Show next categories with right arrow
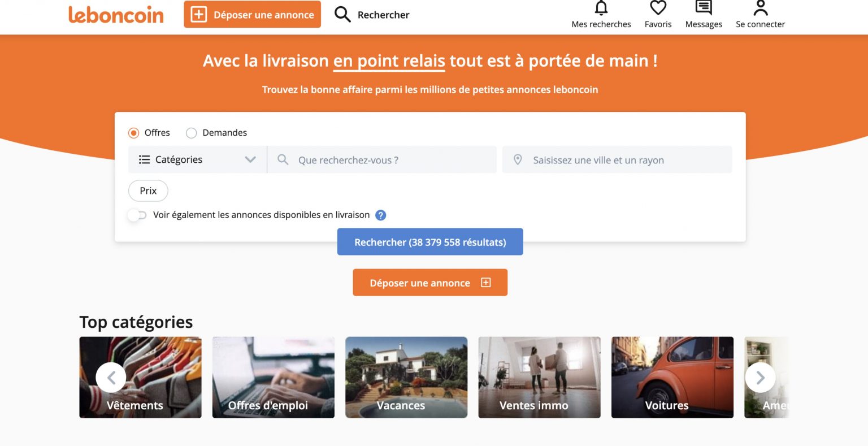The height and width of the screenshot is (446, 868). [x=760, y=377]
